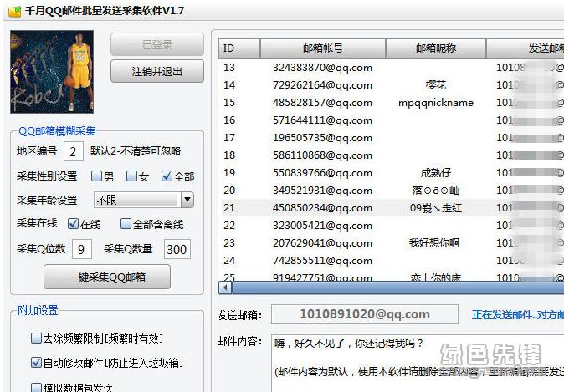Enable 去除频繁限制 checkbox
564x392 pixels.
pos(36,339)
